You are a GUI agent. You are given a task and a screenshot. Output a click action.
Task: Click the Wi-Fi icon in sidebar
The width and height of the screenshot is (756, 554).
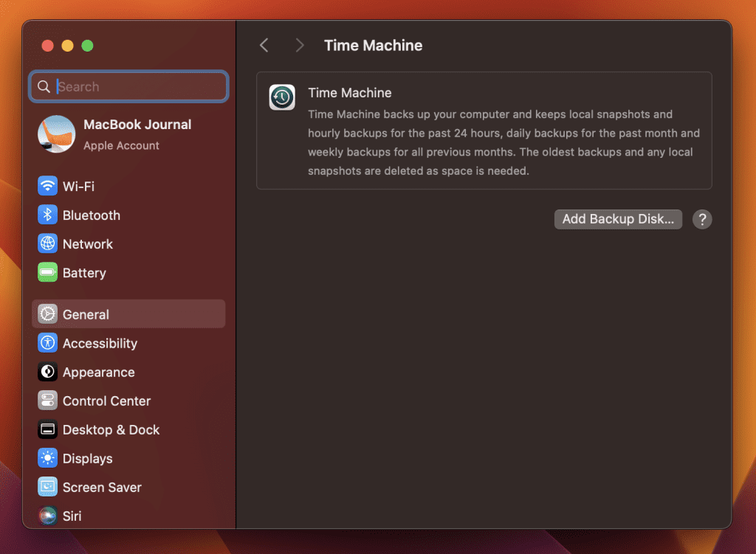coord(48,187)
